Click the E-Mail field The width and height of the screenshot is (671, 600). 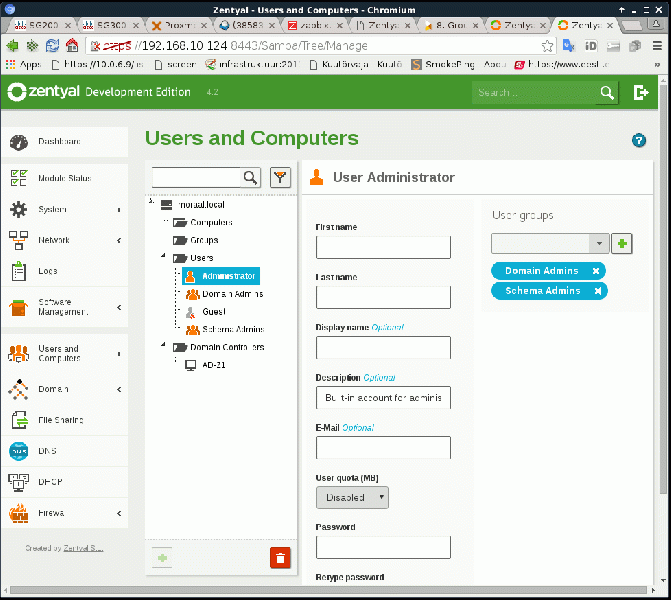coord(383,448)
